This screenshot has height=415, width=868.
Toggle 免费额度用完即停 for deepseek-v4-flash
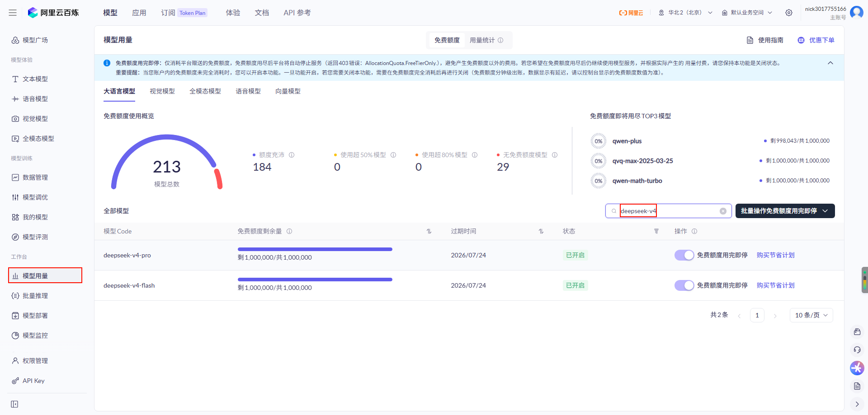(684, 285)
